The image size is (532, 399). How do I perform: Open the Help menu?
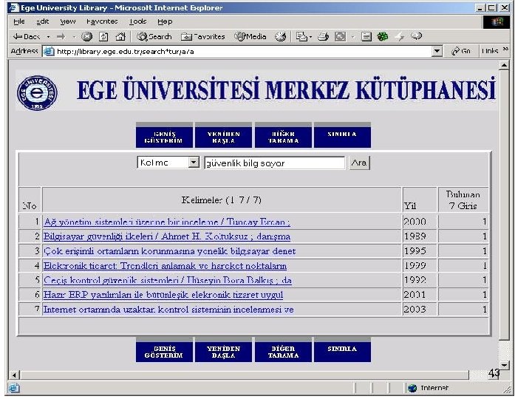(165, 21)
